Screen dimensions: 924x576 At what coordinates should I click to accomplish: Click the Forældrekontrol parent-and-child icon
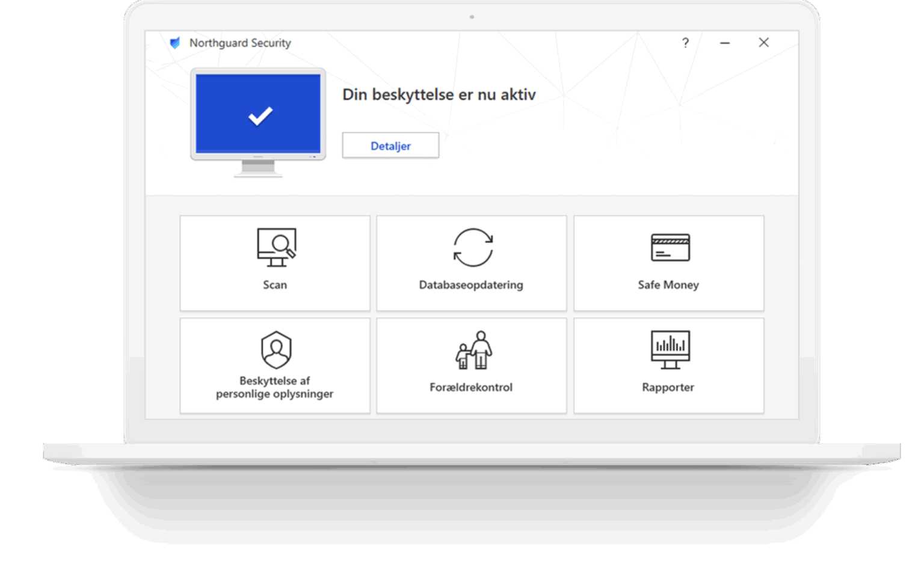473,350
